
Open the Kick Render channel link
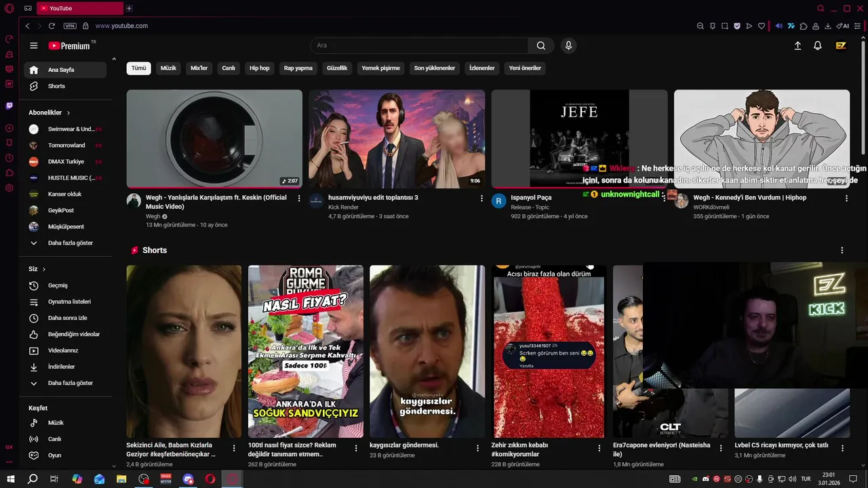[343, 207]
